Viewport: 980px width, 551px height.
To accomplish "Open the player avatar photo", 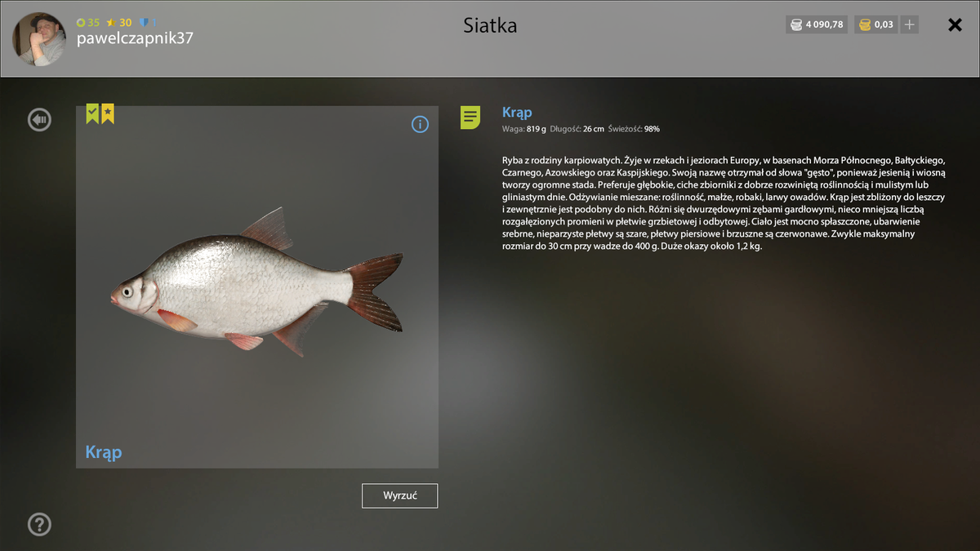I will tap(38, 38).
